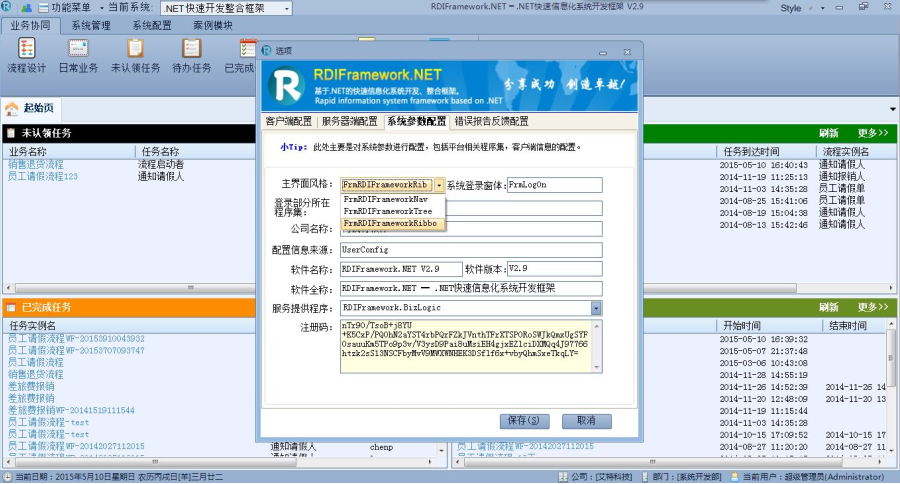The height and width of the screenshot is (484, 900).
Task: Click the 未认领任务 panel header icon
Action: pos(10,133)
